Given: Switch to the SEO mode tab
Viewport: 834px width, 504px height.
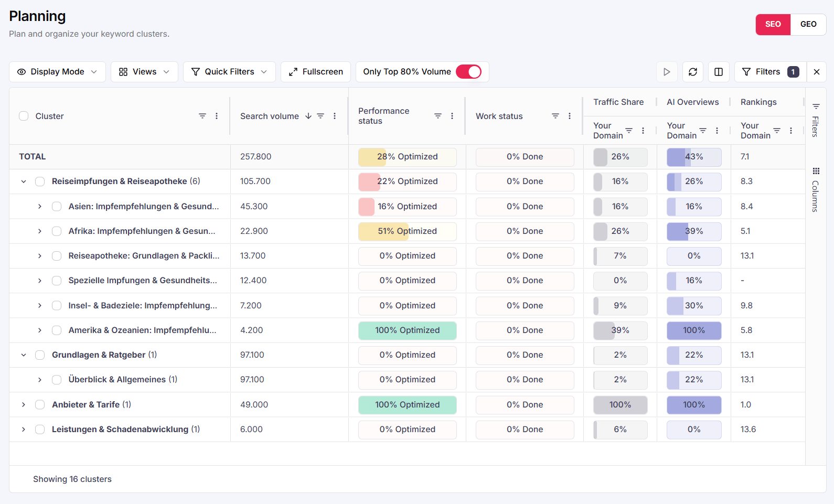Looking at the screenshot, I should tap(773, 24).
